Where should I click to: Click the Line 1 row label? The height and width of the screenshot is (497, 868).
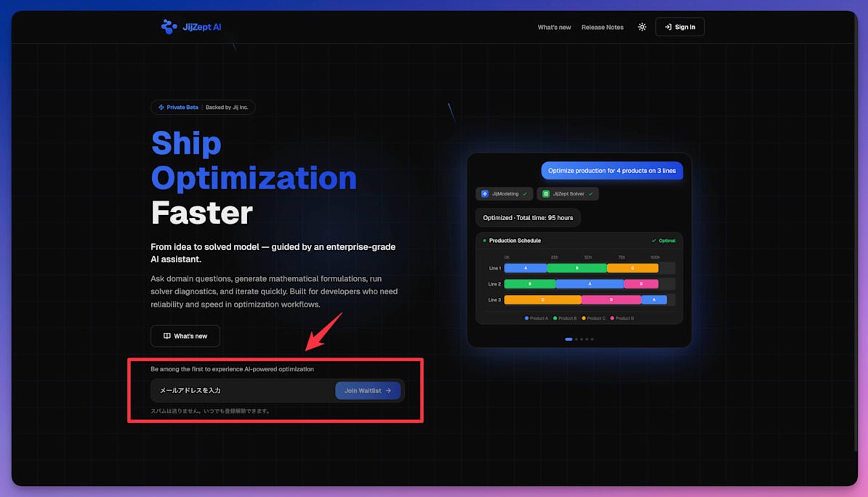(x=495, y=268)
